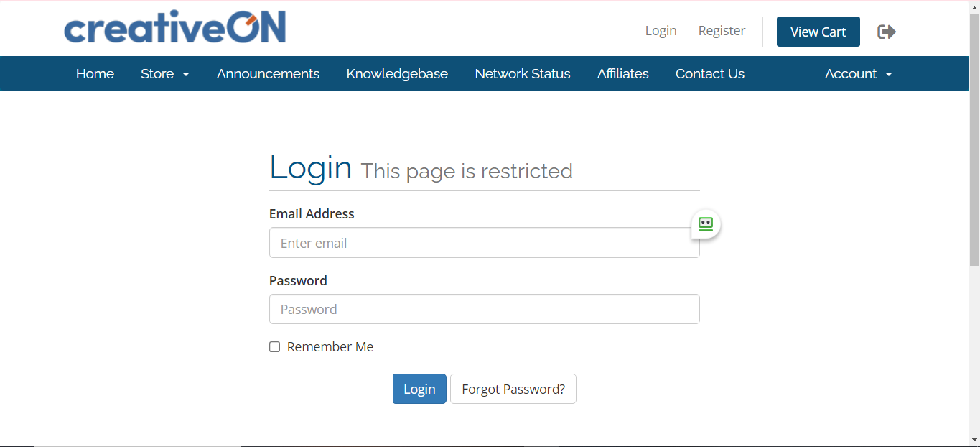Viewport: 980px width, 447px height.
Task: Expand the Store dropdown menu
Action: pos(165,74)
